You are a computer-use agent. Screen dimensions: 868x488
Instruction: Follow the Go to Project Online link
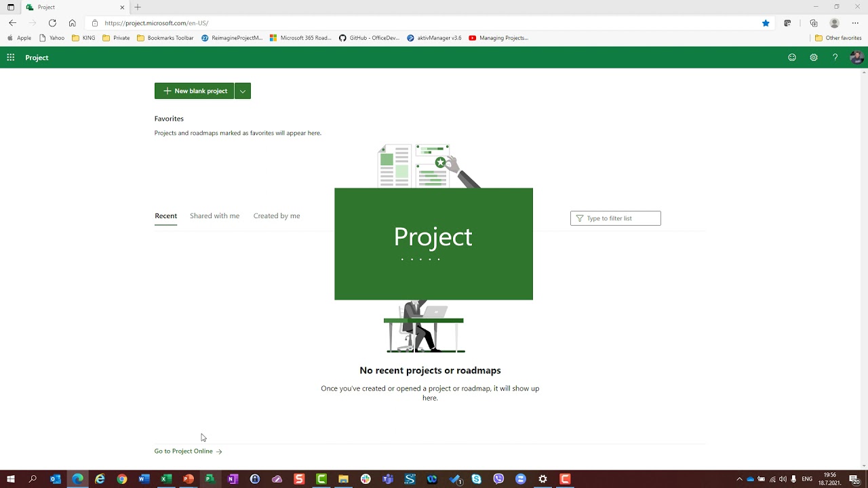[188, 451]
